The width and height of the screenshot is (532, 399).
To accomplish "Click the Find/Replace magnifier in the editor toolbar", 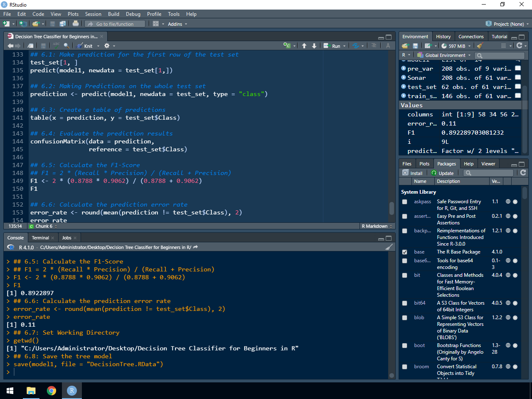I will click(x=66, y=46).
